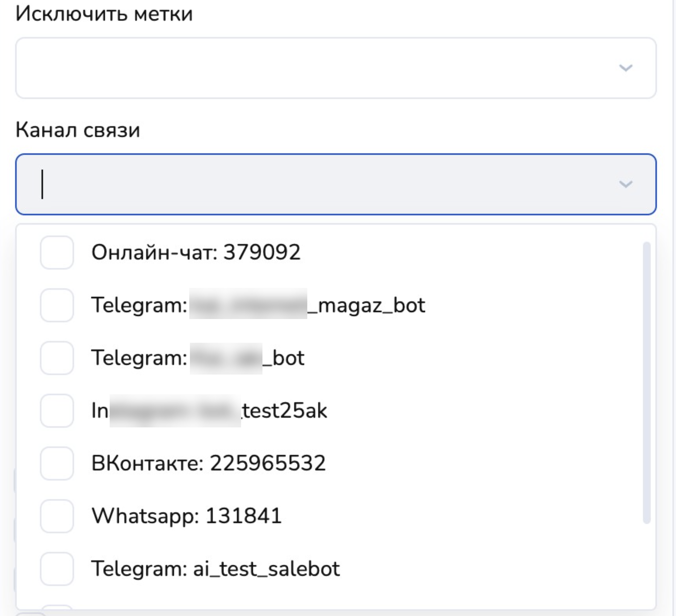The height and width of the screenshot is (616, 676).
Task: Tick the Онлайн-чат: 379092 checkbox
Action: click(57, 252)
